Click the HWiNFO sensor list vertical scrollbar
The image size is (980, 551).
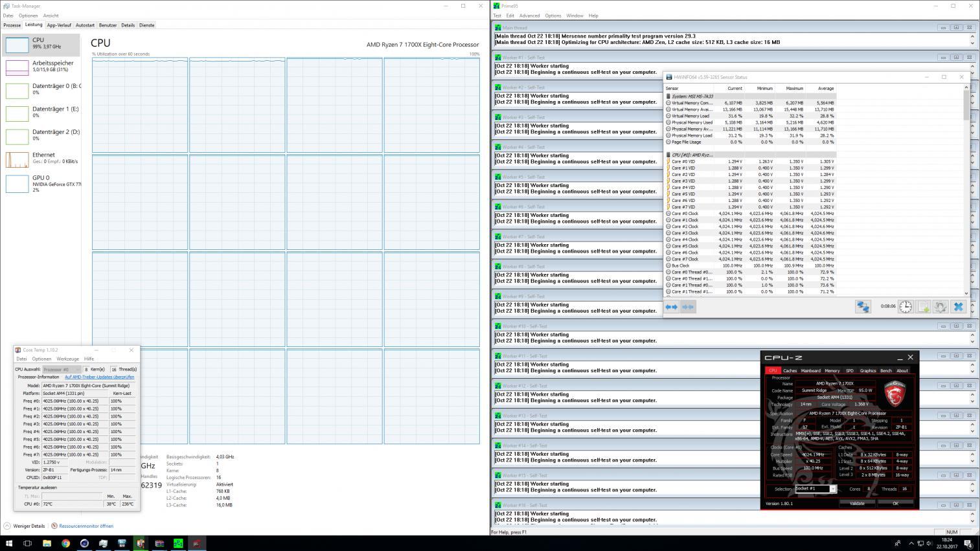click(x=967, y=191)
